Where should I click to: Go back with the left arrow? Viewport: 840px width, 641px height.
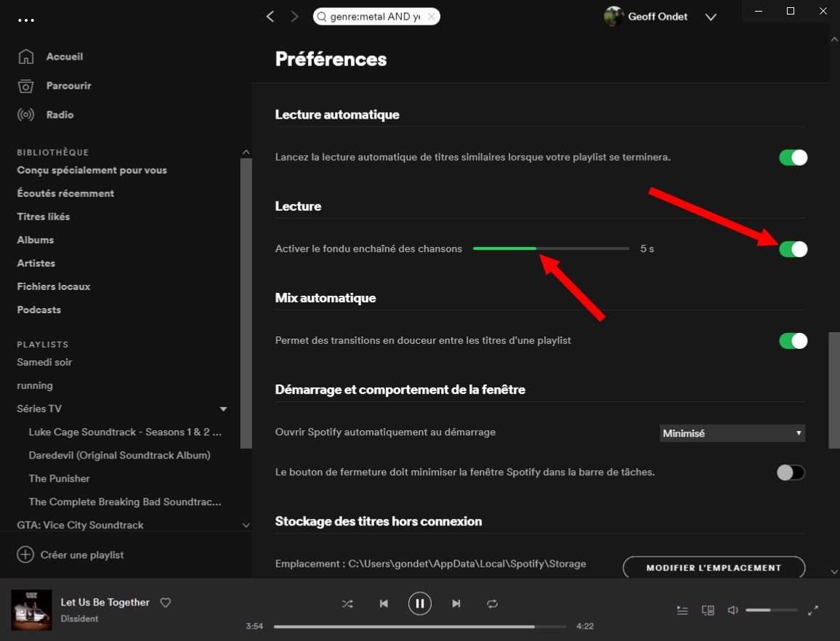(270, 17)
